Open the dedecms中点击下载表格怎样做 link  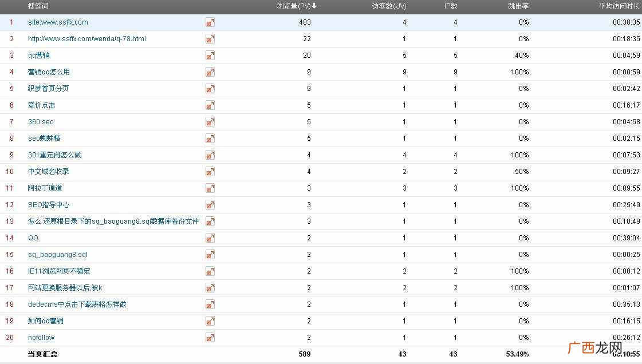(77, 304)
